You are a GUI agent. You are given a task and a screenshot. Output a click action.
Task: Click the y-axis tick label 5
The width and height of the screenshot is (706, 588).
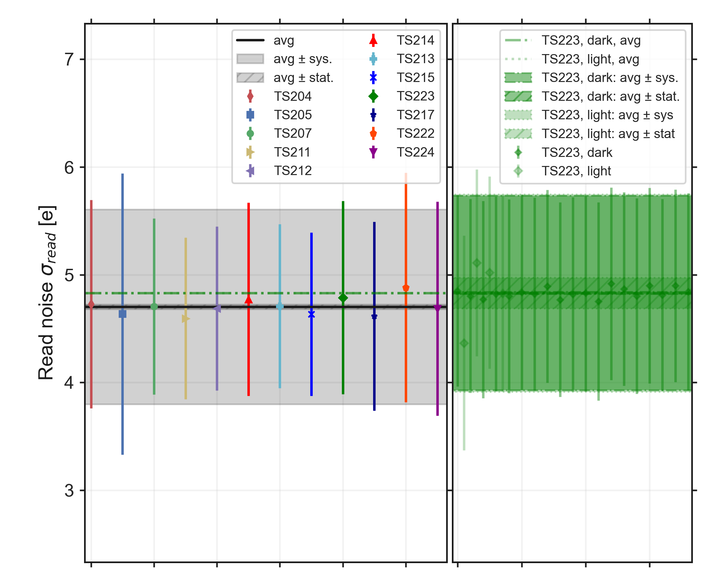pos(69,275)
